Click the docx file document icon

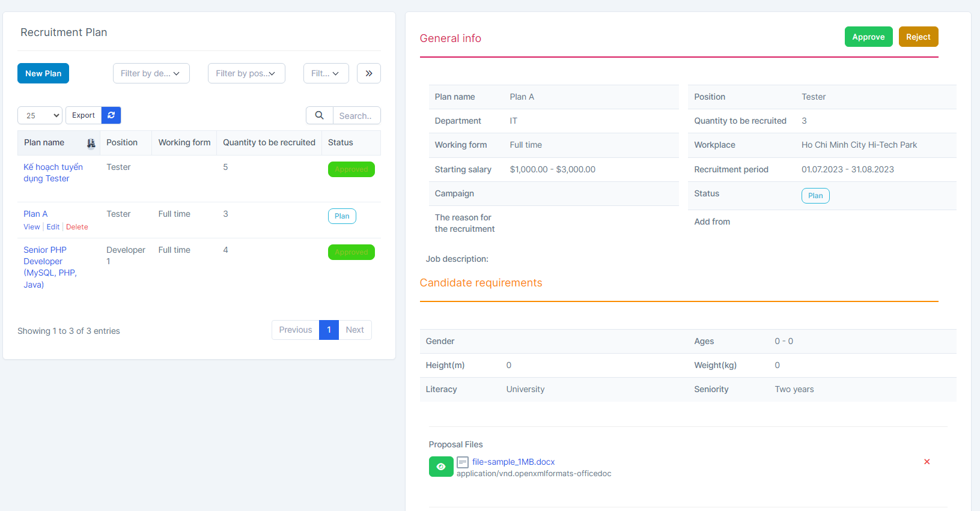[463, 462]
